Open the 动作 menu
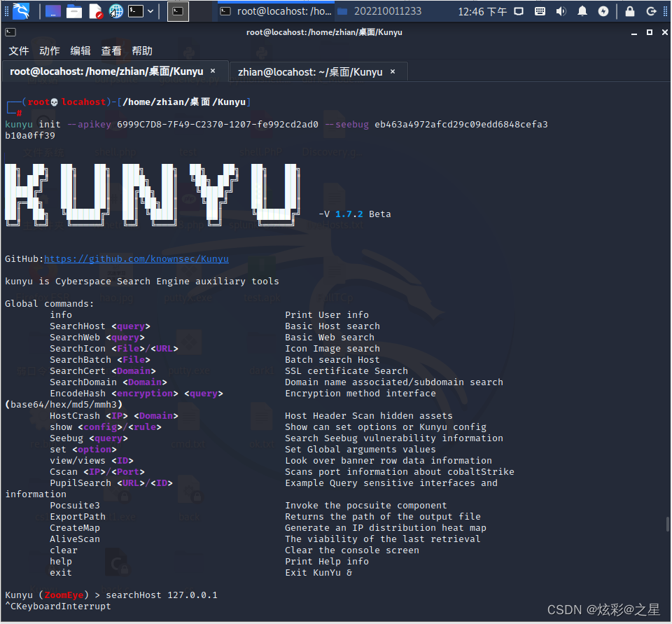672x624 pixels. pyautogui.click(x=50, y=50)
